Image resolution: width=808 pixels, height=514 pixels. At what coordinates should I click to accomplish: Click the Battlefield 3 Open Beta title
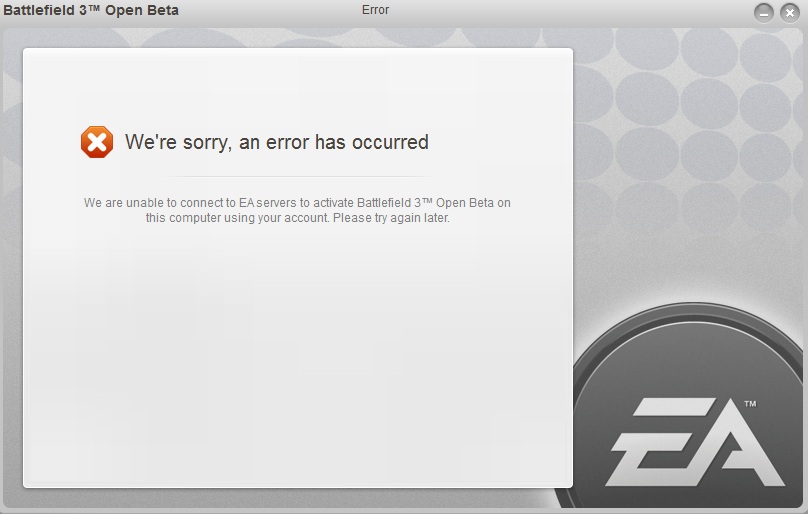(91, 10)
